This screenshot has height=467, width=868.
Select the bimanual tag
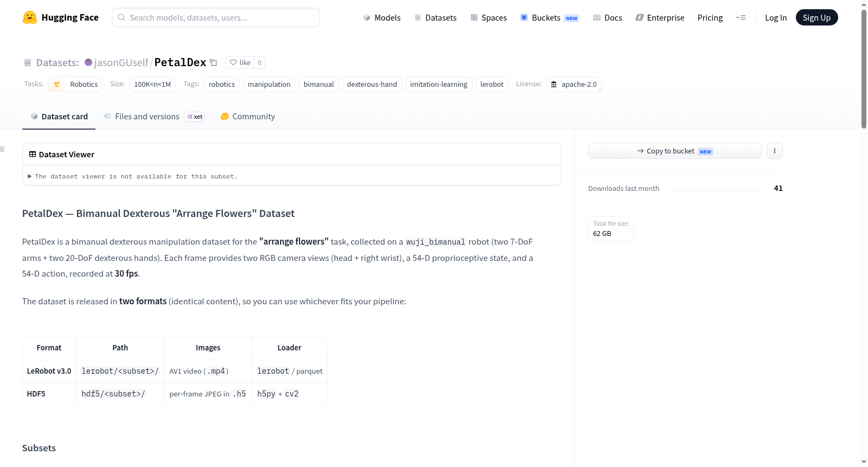[319, 84]
